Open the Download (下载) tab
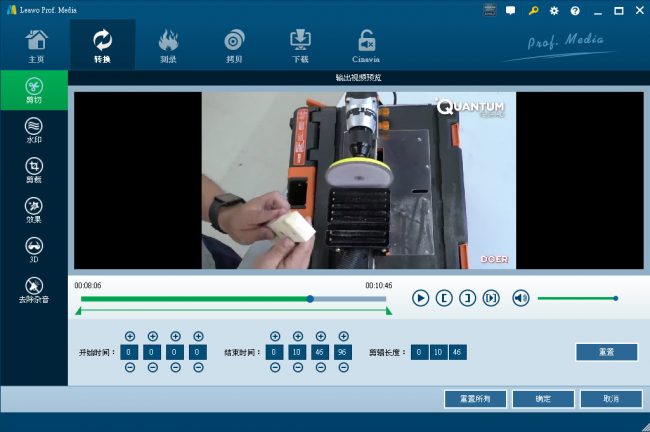The height and width of the screenshot is (432, 650). (x=301, y=45)
